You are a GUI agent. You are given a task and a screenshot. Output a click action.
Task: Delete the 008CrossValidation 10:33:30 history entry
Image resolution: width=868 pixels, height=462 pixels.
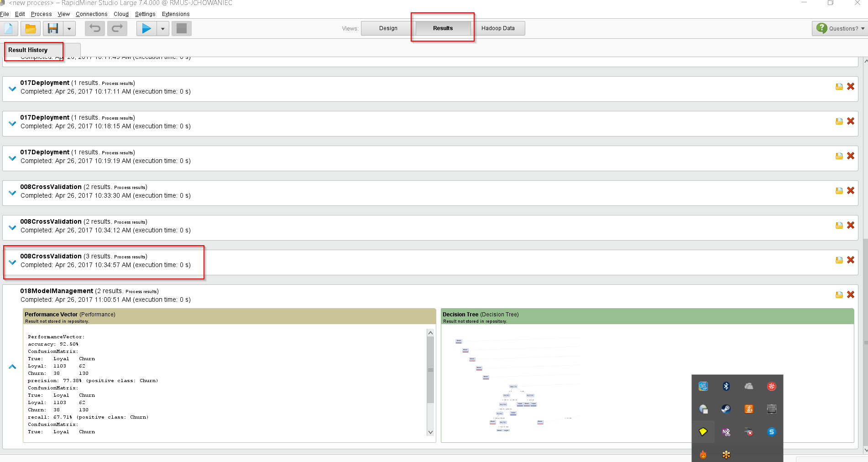point(851,191)
